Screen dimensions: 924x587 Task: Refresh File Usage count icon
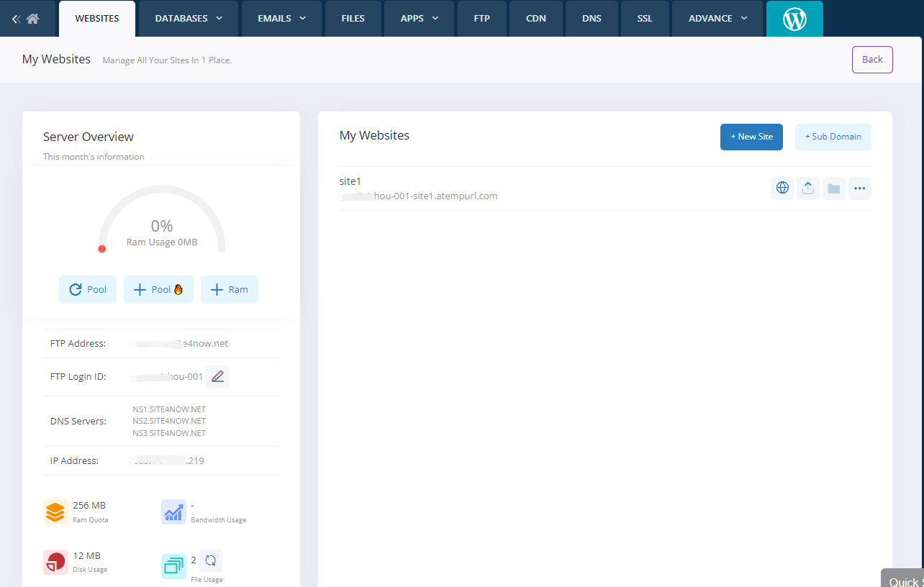[211, 560]
